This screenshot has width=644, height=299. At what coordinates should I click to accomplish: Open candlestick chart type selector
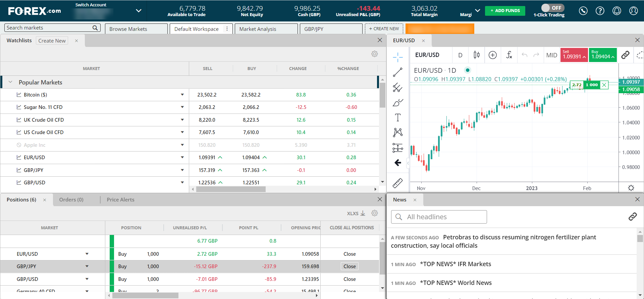pos(477,55)
